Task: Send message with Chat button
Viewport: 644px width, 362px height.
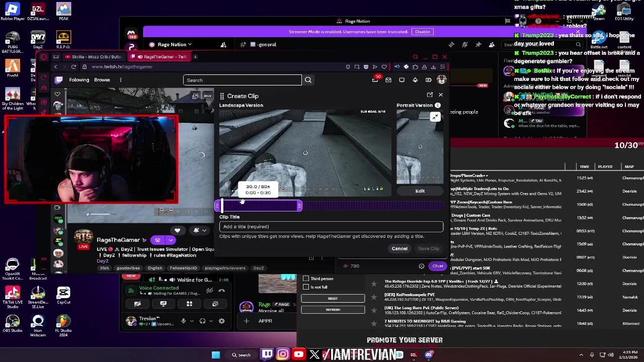Action: pos(438,266)
